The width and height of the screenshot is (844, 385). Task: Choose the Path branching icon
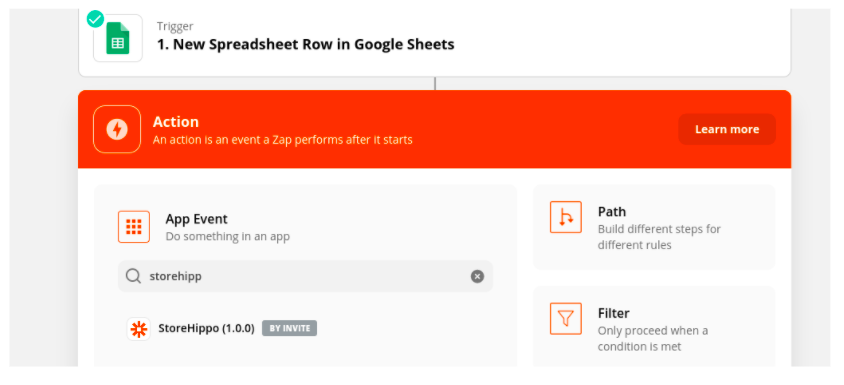[566, 217]
